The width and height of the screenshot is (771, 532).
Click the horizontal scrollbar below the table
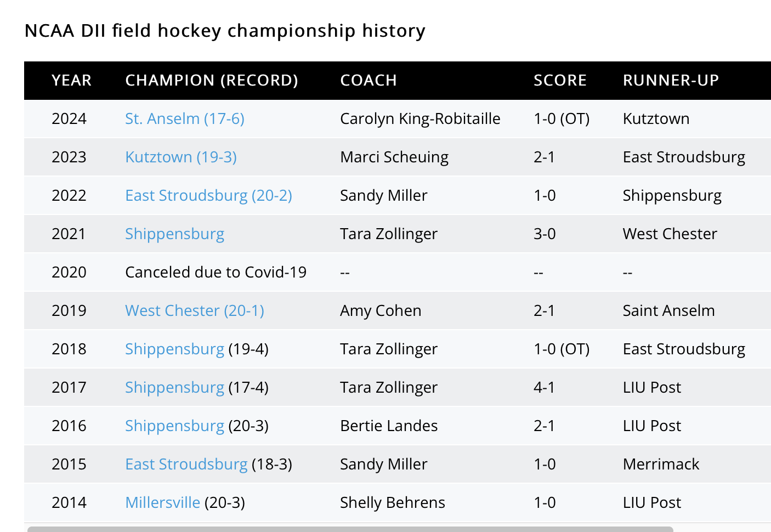350,529
